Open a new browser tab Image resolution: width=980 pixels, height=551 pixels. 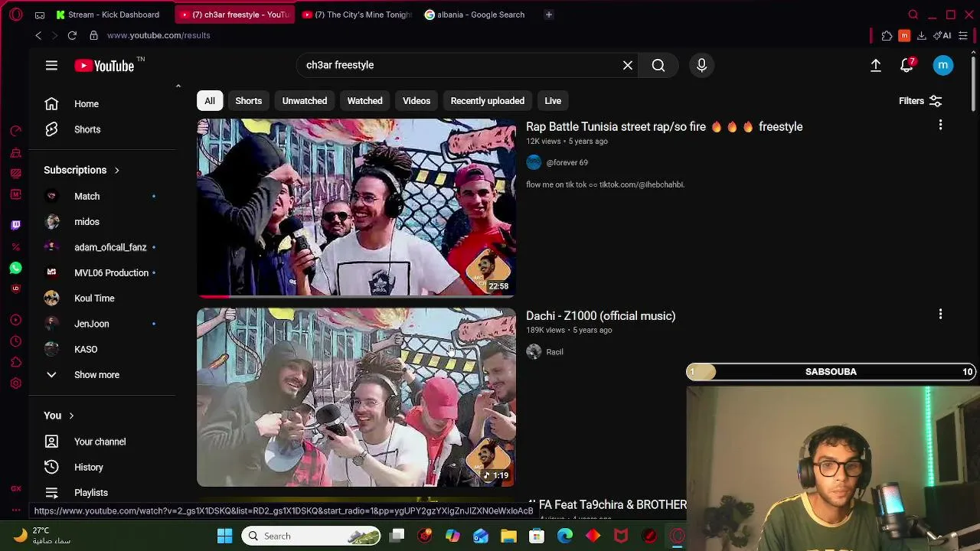click(x=549, y=15)
